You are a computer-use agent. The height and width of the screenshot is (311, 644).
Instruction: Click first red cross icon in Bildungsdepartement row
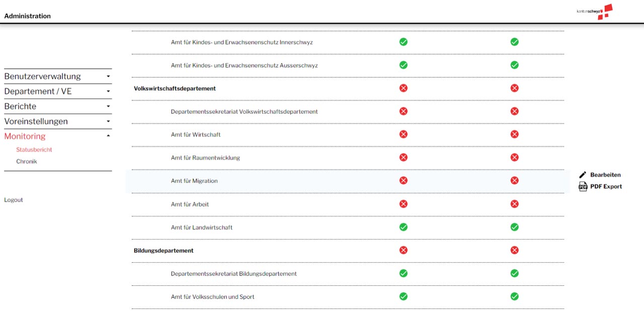click(x=403, y=250)
